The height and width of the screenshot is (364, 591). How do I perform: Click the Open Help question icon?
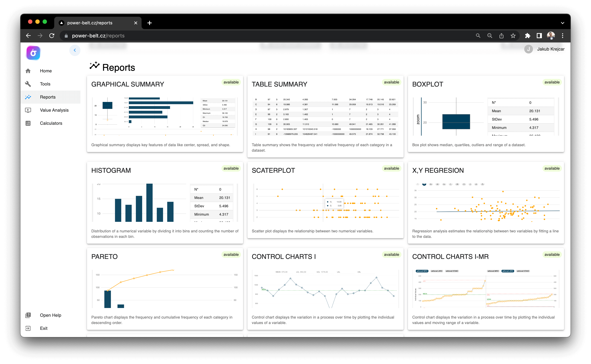pyautogui.click(x=28, y=315)
